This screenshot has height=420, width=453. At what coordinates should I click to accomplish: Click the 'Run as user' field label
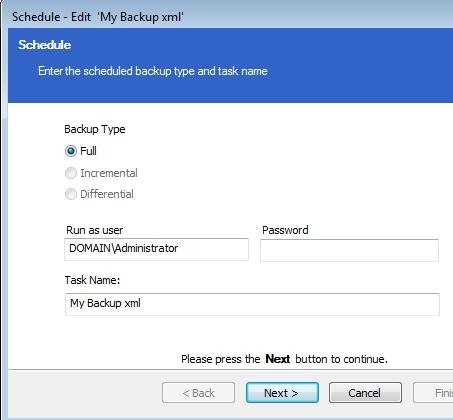tap(94, 230)
